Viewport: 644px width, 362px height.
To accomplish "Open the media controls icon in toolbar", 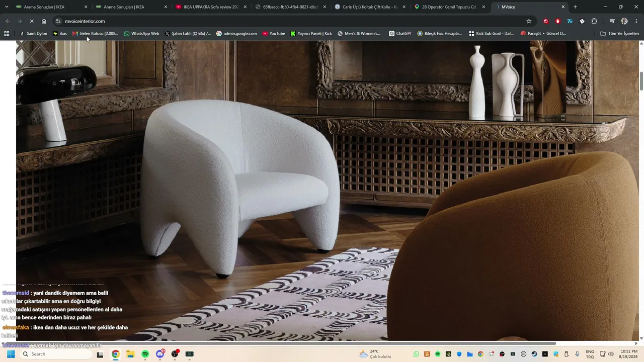I will point(612,21).
